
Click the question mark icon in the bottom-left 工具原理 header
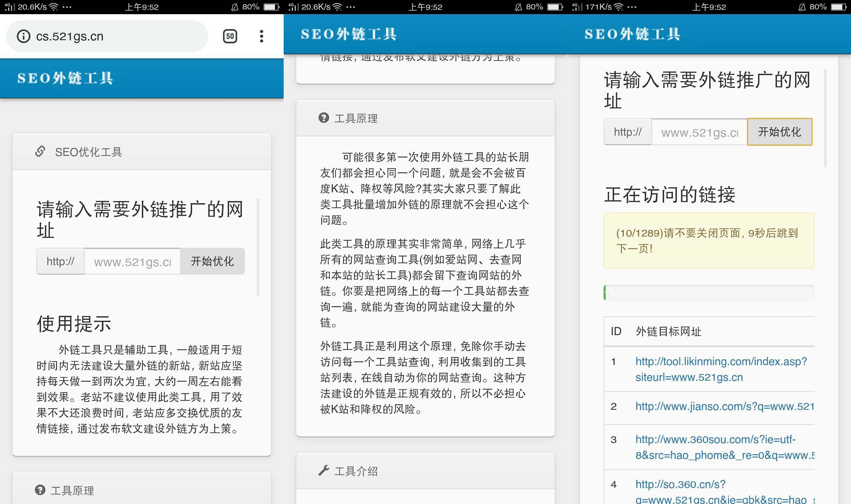click(x=40, y=490)
